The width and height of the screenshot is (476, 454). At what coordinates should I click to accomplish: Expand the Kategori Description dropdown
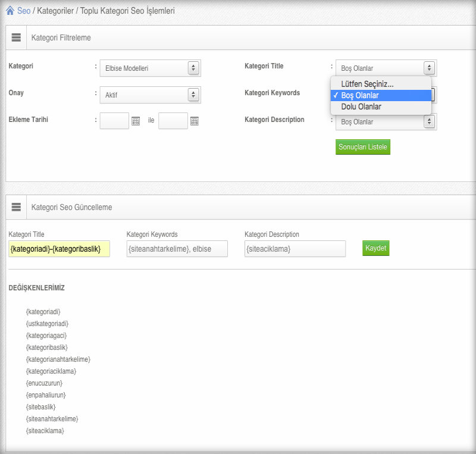coord(386,122)
